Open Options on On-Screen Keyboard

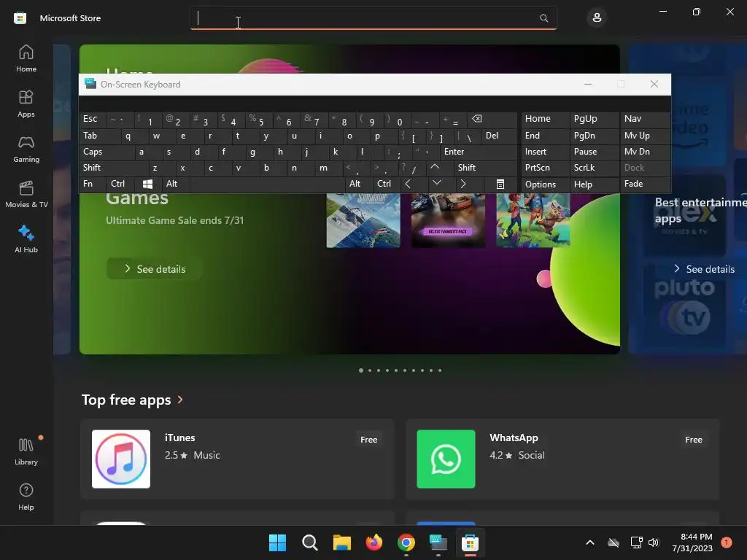click(x=546, y=184)
